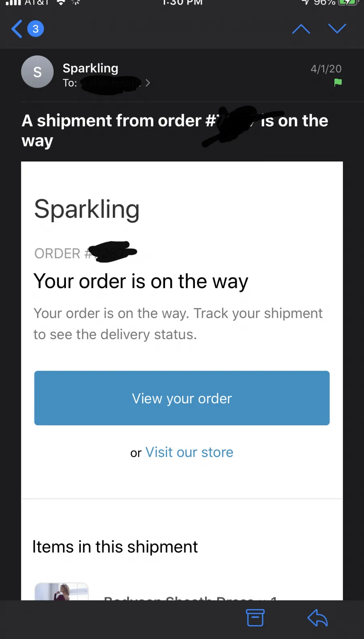Tap the back arrow to the inbox
Image resolution: width=364 pixels, height=639 pixels.
[17, 29]
